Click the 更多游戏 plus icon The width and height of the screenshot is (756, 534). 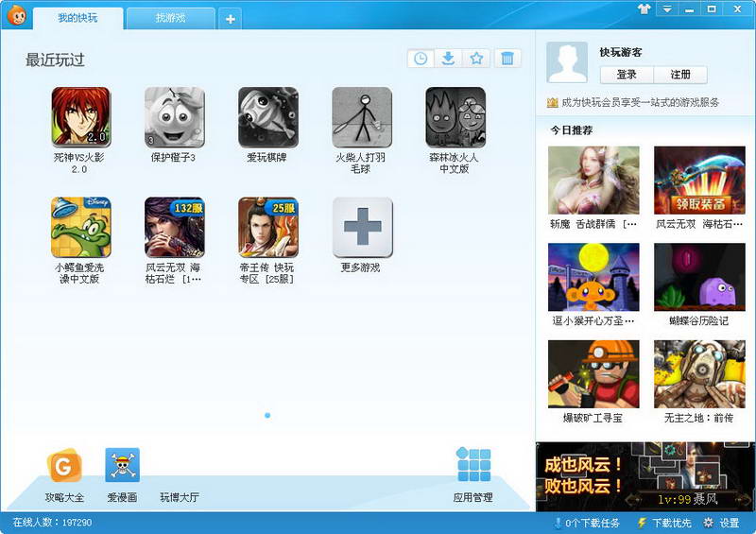363,227
